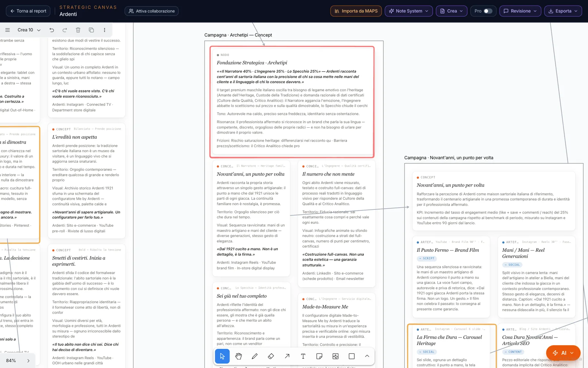Screen dimensions: 588x368
Task: Add a sticky note with note tool
Action: pos(319,356)
